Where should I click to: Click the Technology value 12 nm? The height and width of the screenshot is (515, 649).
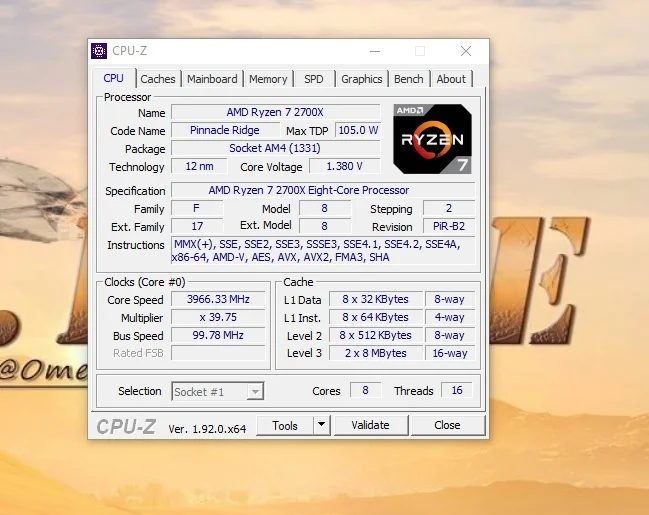pyautogui.click(x=199, y=166)
